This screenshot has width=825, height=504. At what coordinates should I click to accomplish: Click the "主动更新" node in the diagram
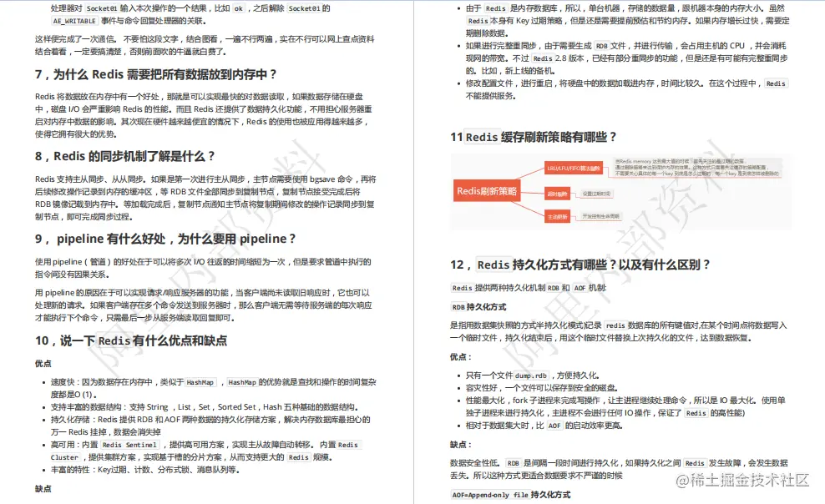[557, 216]
